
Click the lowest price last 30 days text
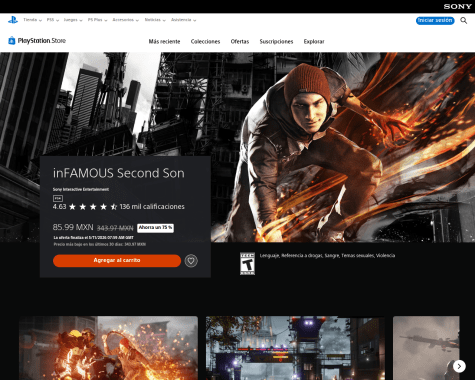point(100,244)
